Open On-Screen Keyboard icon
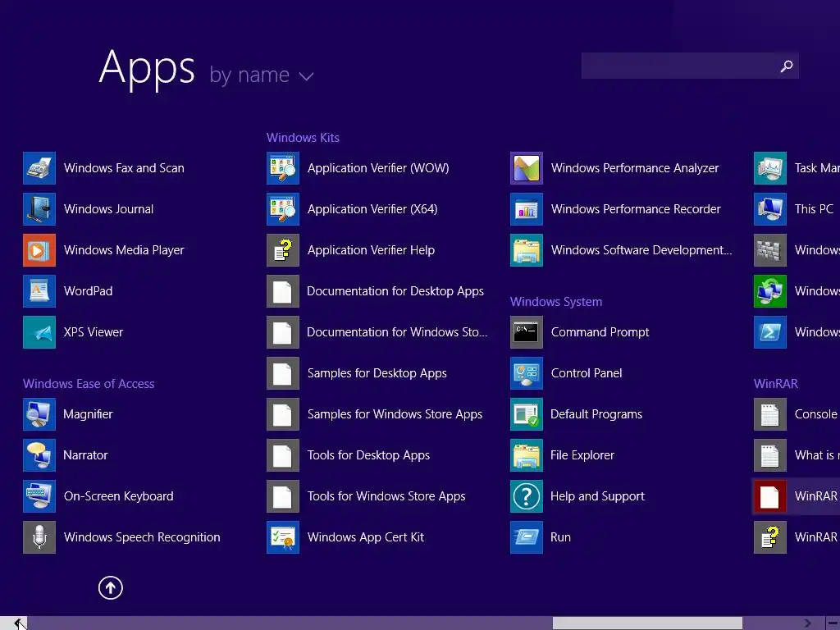840x630 pixels. (39, 496)
